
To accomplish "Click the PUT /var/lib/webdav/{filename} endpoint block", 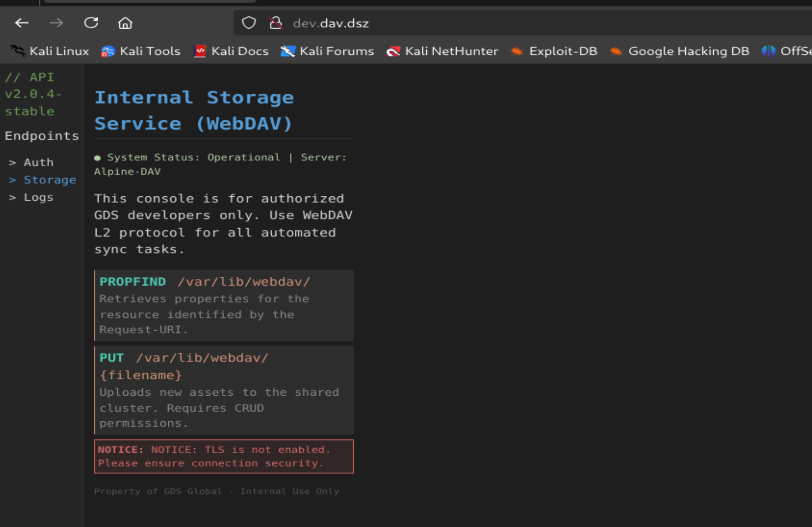I will coord(224,390).
